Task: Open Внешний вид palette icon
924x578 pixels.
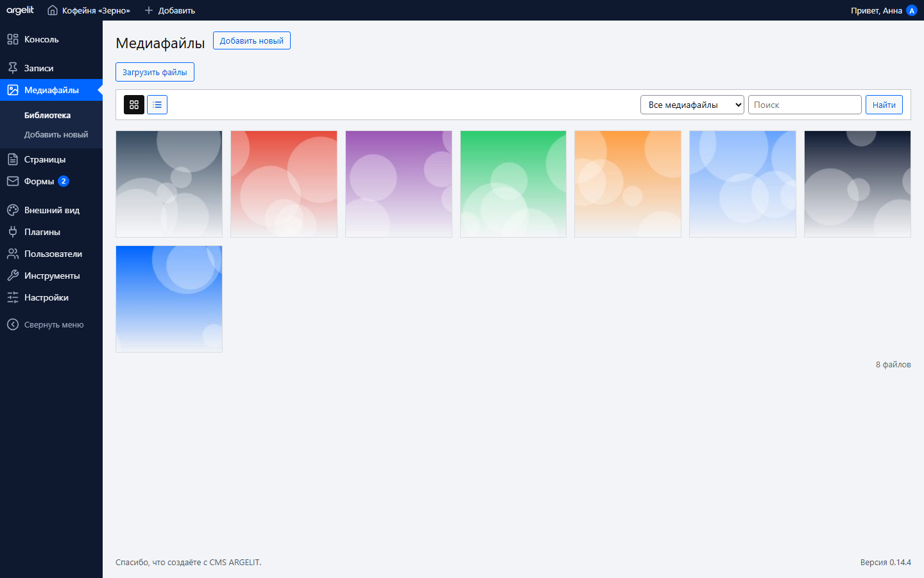Action: click(x=13, y=210)
